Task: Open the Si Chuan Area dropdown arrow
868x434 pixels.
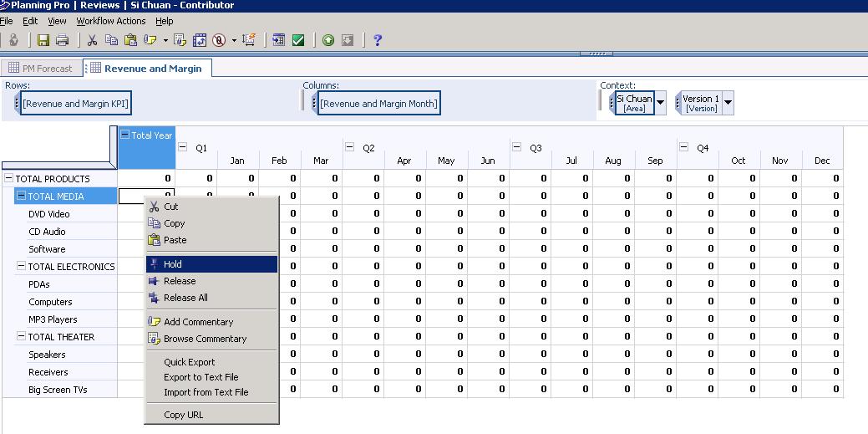Action: pyautogui.click(x=661, y=103)
